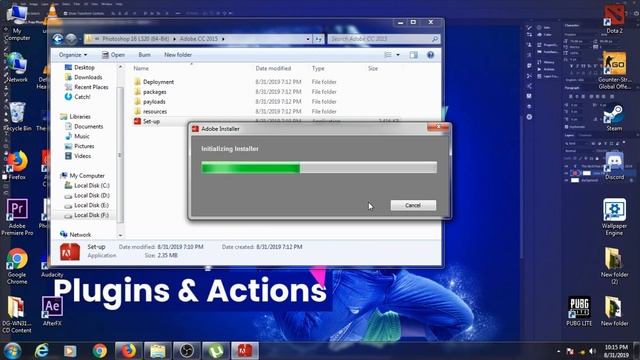This screenshot has width=640, height=360.
Task: Sort by the Date modified column
Action: (273, 68)
